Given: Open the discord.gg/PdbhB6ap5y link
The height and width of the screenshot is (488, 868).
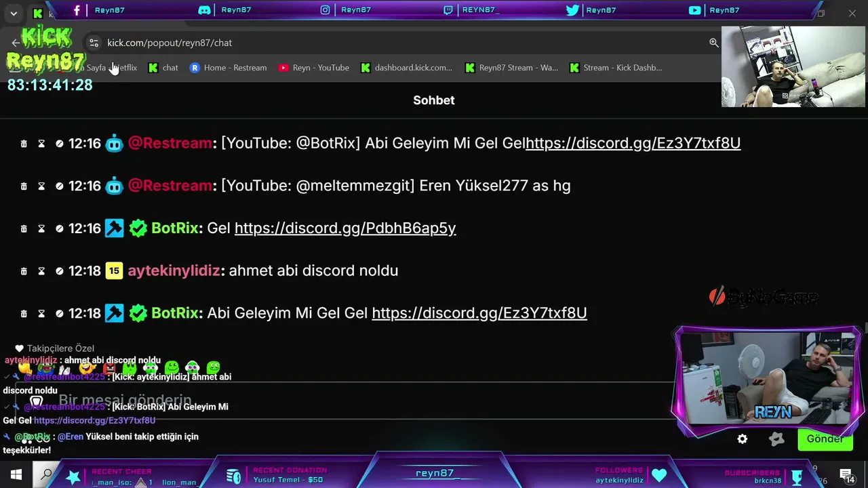Looking at the screenshot, I should click(345, 228).
